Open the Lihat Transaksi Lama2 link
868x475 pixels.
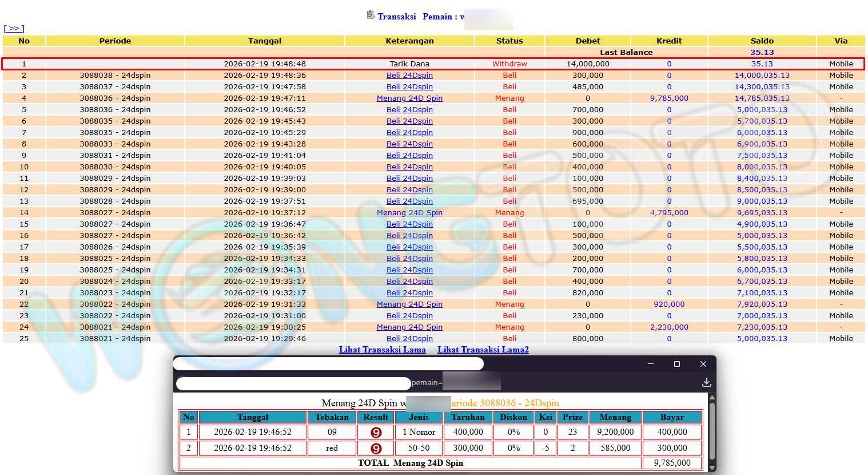pyautogui.click(x=483, y=350)
